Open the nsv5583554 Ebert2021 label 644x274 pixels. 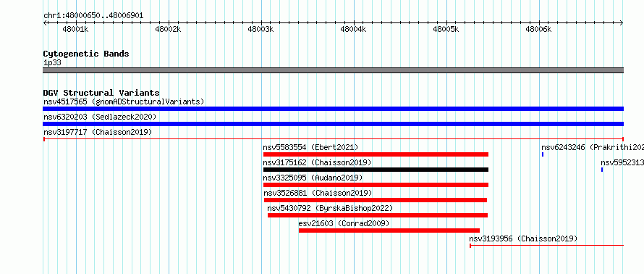310,147
